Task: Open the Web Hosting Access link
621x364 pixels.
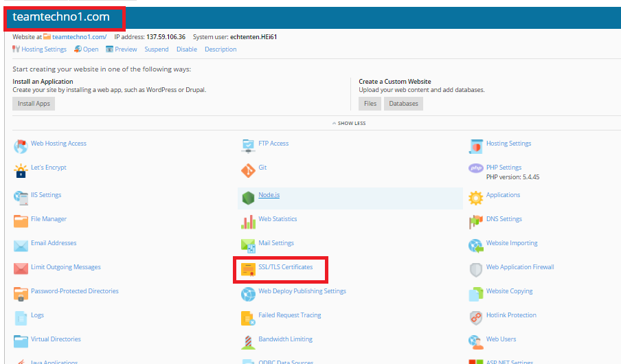Action: click(x=58, y=144)
